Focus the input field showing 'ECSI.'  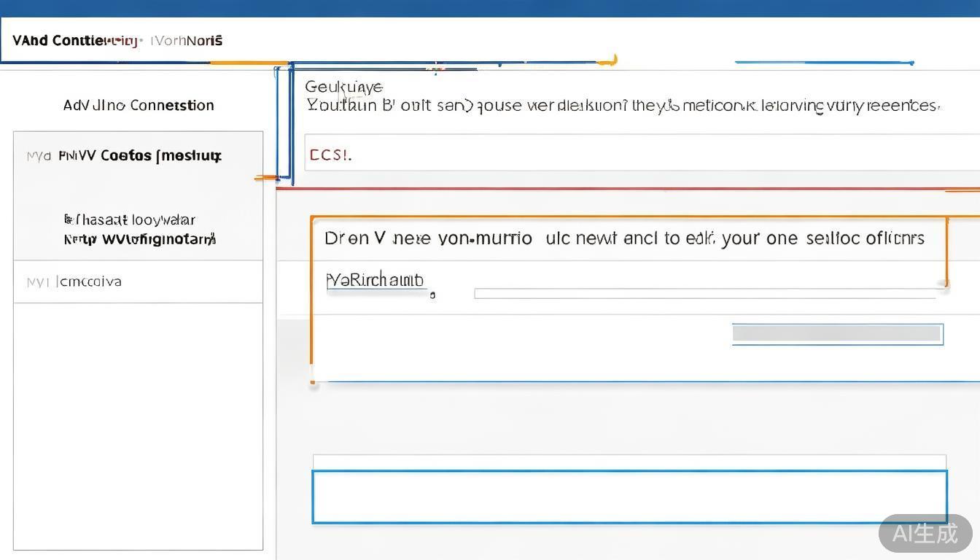pyautogui.click(x=642, y=153)
